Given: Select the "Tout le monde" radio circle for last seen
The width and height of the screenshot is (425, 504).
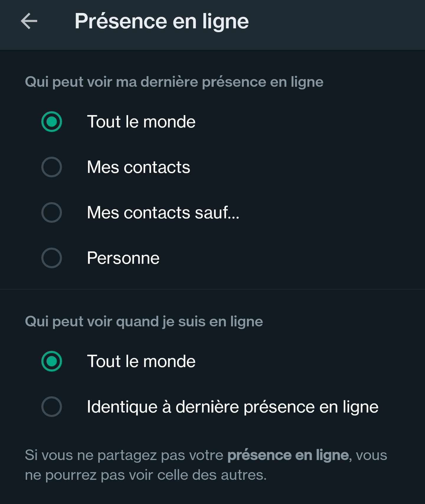Looking at the screenshot, I should (52, 122).
